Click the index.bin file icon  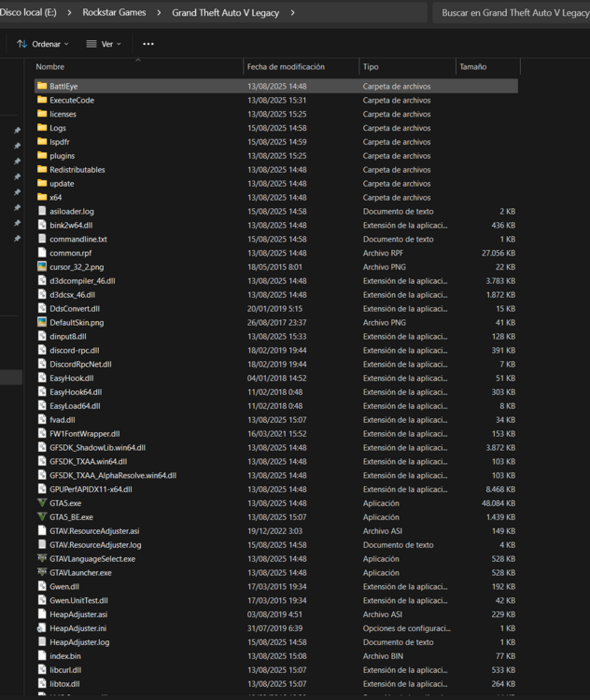42,655
